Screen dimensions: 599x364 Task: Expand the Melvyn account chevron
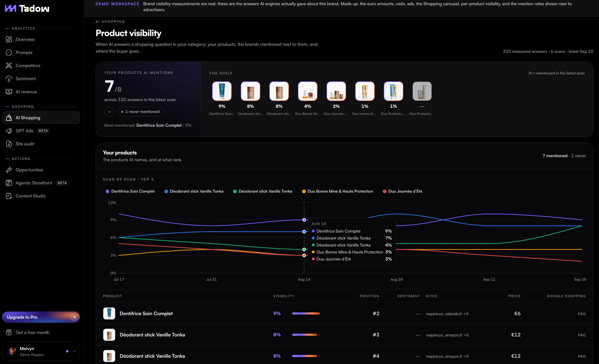(x=74, y=351)
